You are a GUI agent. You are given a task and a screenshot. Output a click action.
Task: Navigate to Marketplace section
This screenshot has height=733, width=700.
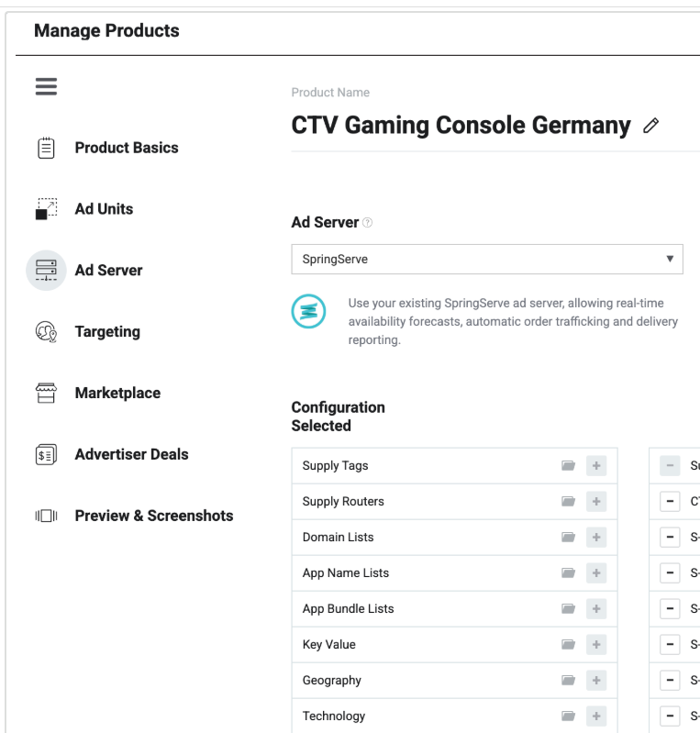tap(117, 394)
